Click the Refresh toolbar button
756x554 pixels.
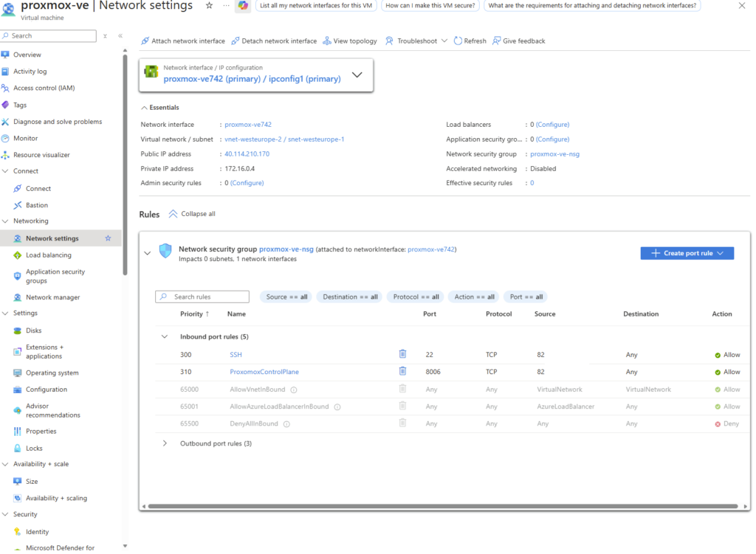470,41
